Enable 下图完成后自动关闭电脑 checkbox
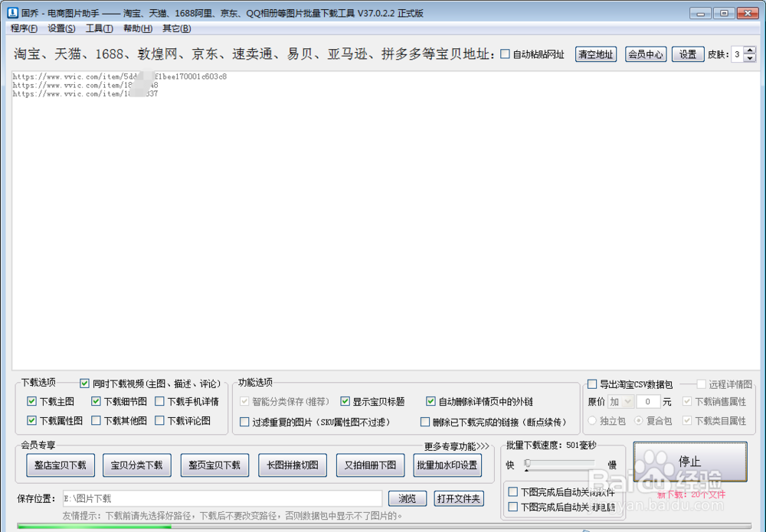Screen dimensions: 766x532 (x=513, y=507)
